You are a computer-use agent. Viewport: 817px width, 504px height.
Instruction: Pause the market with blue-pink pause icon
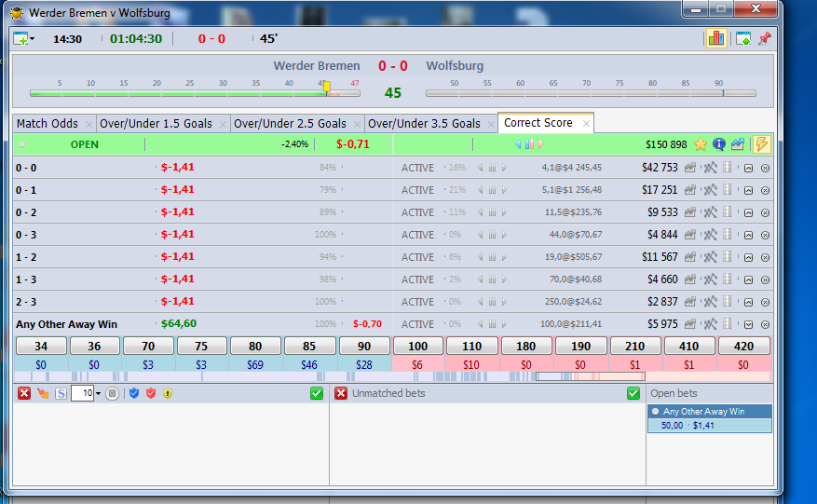click(x=529, y=144)
